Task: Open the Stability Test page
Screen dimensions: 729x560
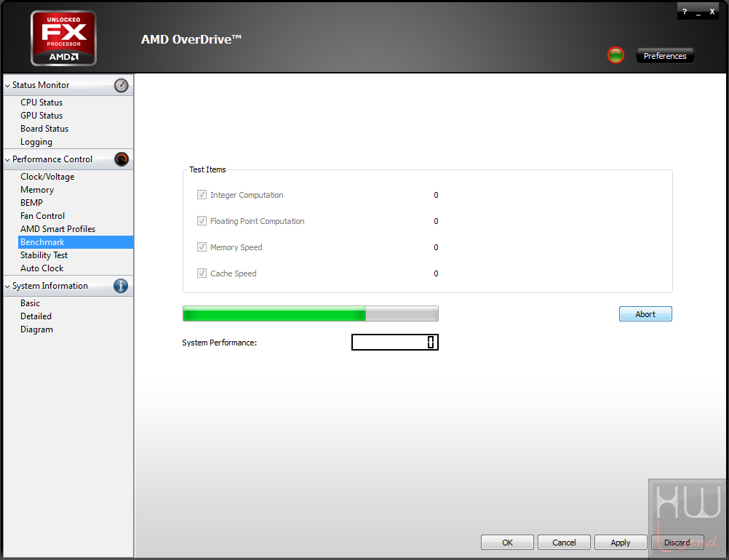Action: point(44,255)
